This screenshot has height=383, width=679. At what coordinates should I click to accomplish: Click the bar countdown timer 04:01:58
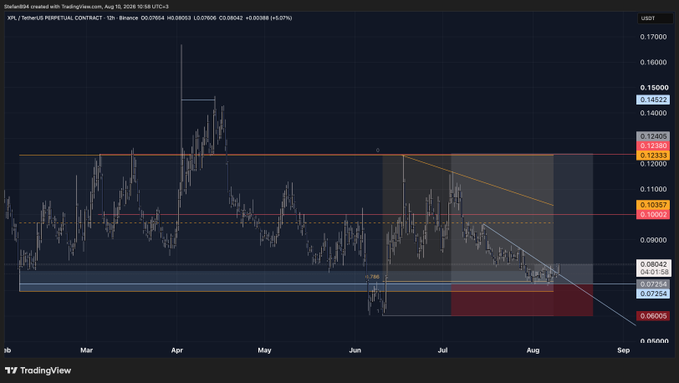653,272
